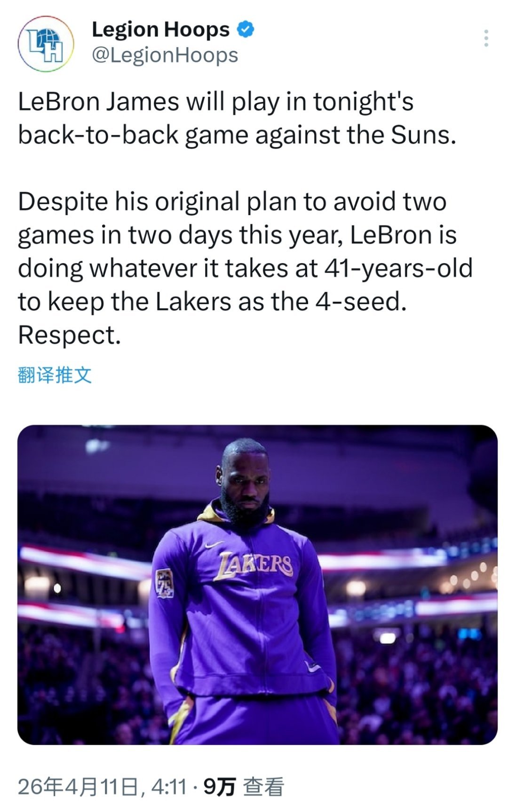
Task: Open the Legion Hoops profile avatar
Action: pos(46,44)
